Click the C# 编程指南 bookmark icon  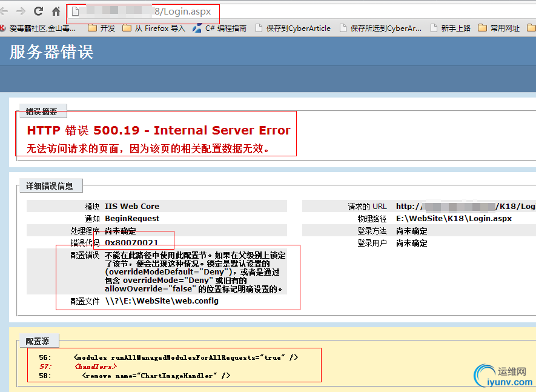coord(197,28)
